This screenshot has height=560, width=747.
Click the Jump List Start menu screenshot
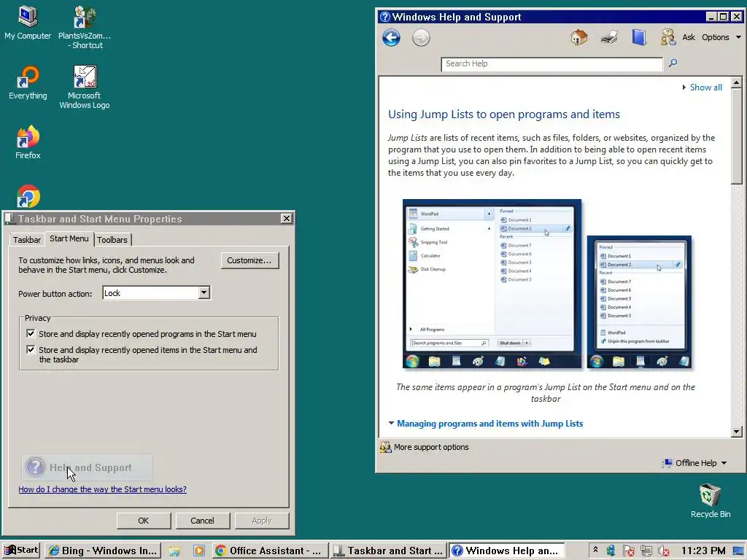492,284
